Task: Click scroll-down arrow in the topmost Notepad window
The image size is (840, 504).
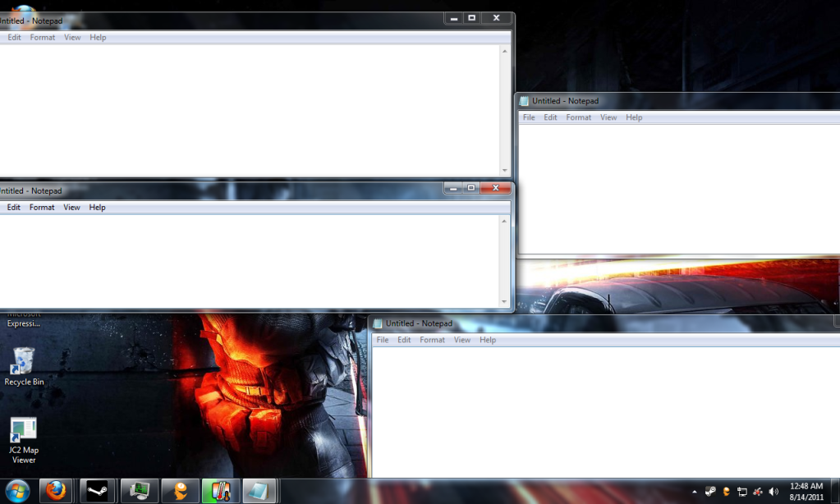Action: pyautogui.click(x=505, y=170)
